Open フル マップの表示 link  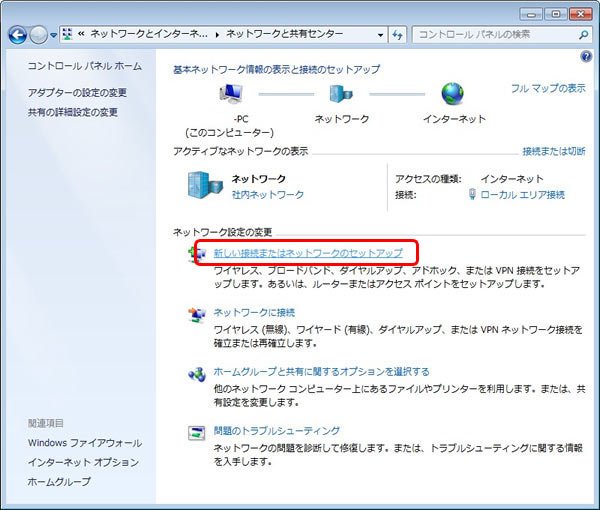[548, 88]
